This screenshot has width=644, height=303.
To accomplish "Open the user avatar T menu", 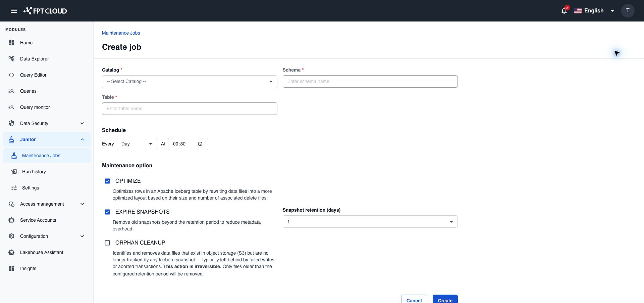I will [x=628, y=11].
